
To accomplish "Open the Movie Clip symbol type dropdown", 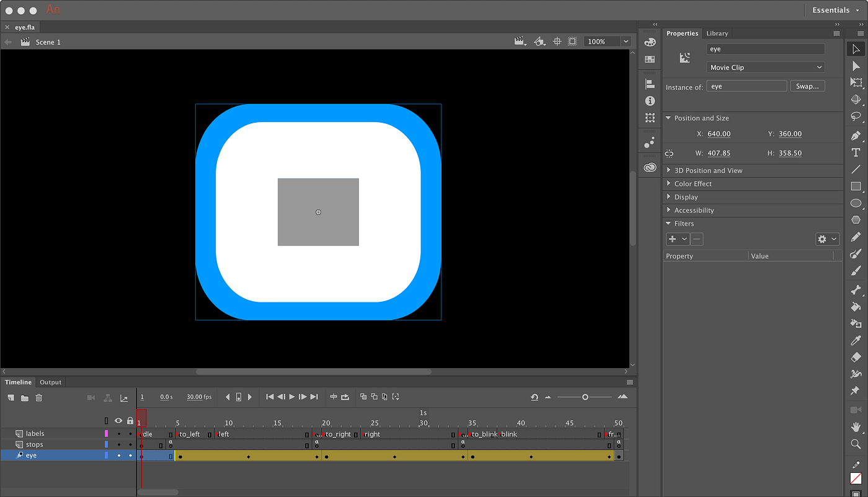I will coord(766,67).
